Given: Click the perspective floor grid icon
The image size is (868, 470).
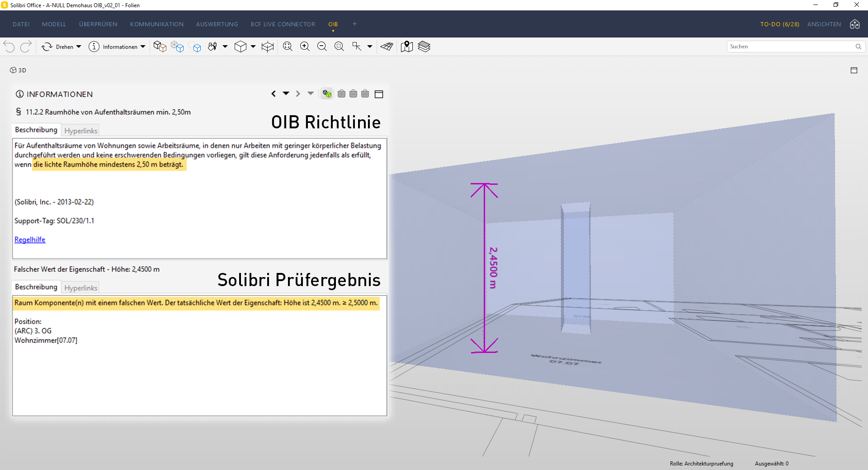Looking at the screenshot, I should coord(387,47).
